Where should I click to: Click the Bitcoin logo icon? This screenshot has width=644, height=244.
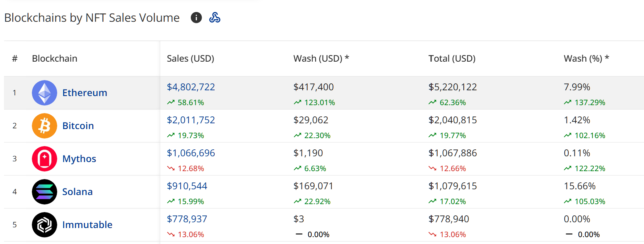(45, 126)
